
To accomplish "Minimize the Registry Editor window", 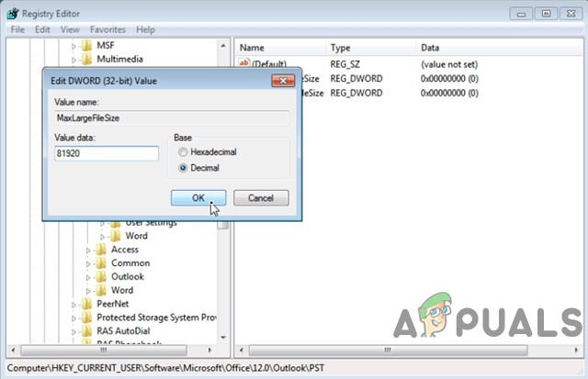I will pos(521,14).
